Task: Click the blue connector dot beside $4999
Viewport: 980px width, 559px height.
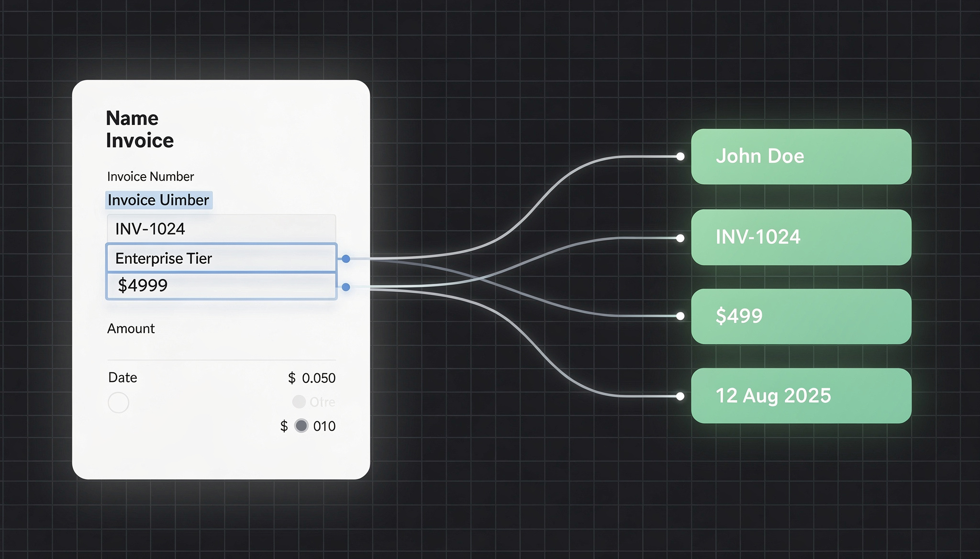Action: tap(346, 287)
